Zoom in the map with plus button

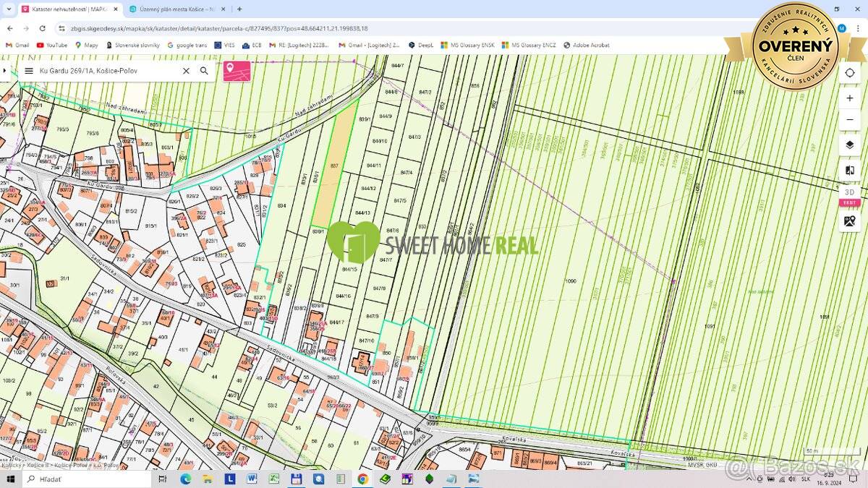(x=849, y=98)
